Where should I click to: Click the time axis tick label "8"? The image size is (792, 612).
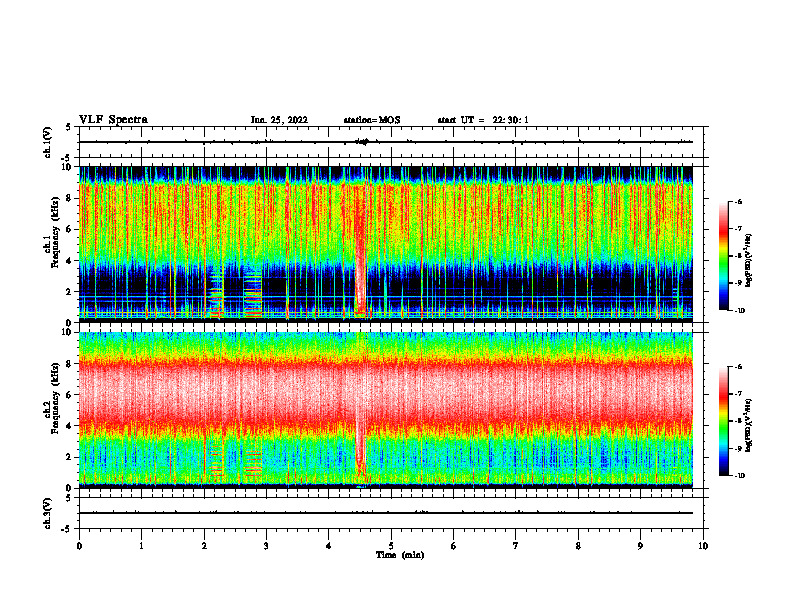point(578,546)
